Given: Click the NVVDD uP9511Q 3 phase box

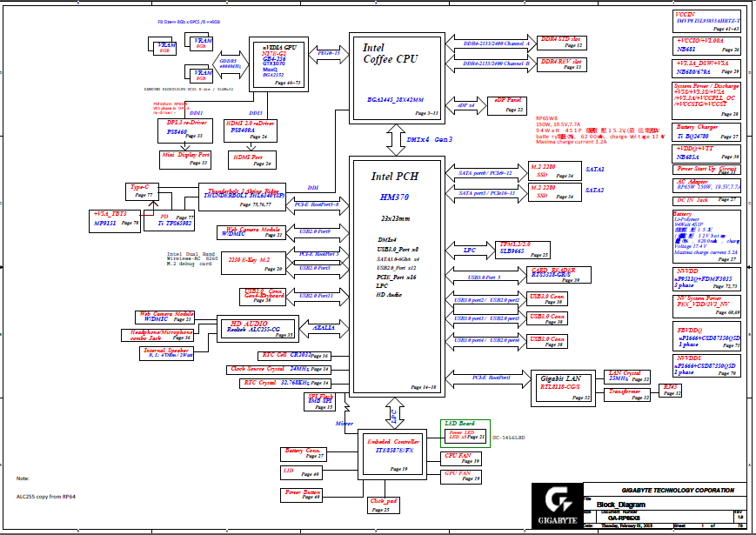Looking at the screenshot, I should pyautogui.click(x=706, y=279).
